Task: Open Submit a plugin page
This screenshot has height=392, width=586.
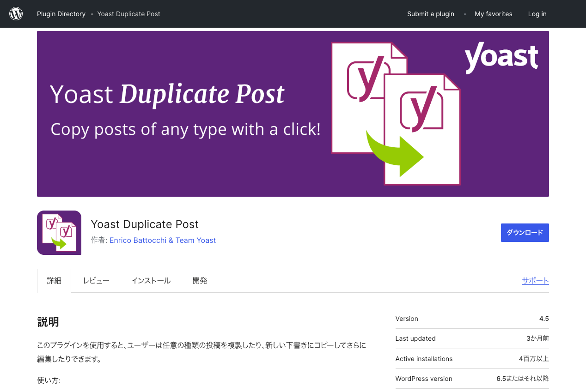Action: [431, 14]
